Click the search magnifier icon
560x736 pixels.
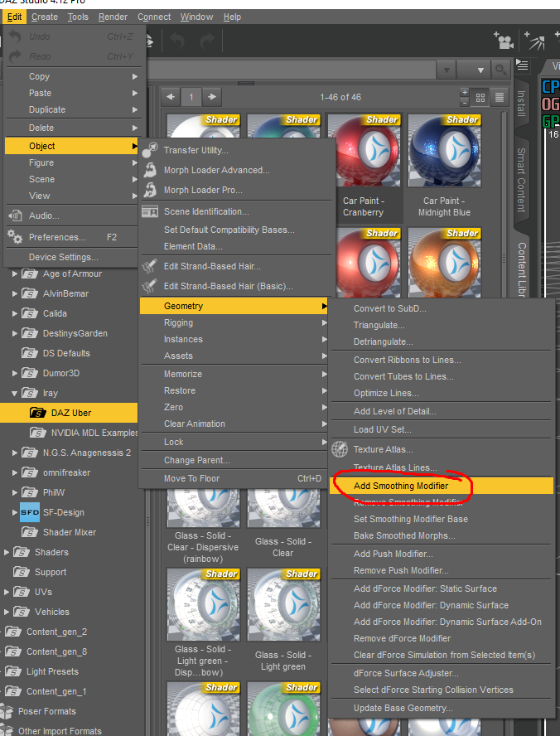(x=501, y=70)
